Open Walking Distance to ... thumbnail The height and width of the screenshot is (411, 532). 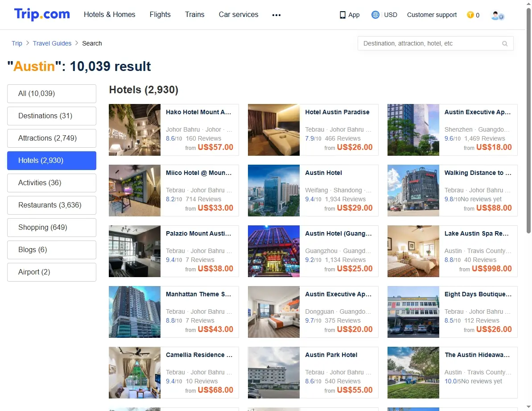[413, 191]
